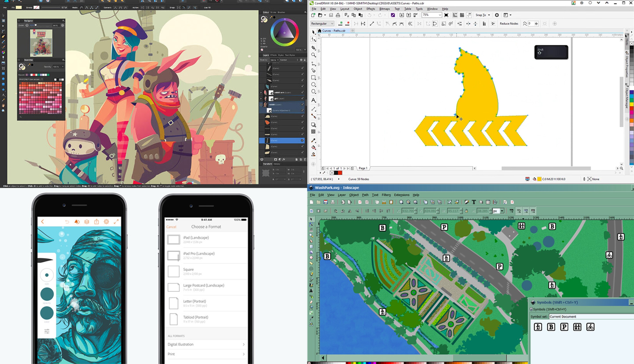Viewport: 634px width, 364px height.
Task: Tap the layers icon in the phone app
Action: pos(87,222)
